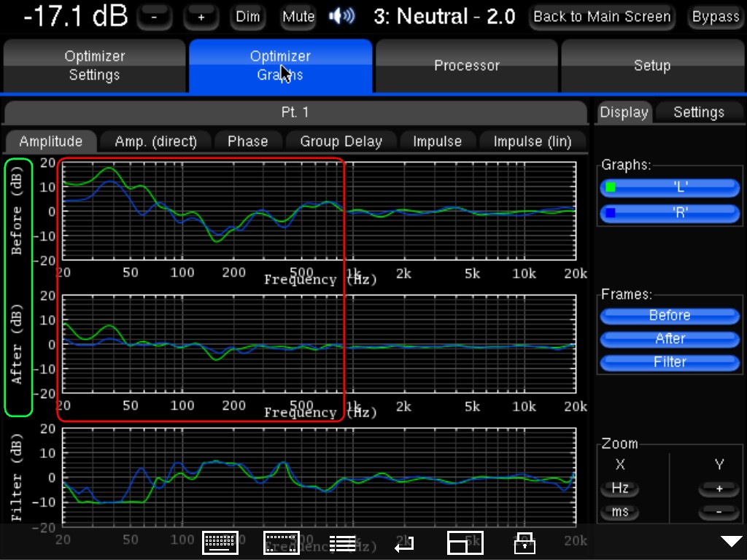Collapse the bottom bar with the down triangle
The width and height of the screenshot is (747, 560).
click(x=731, y=541)
